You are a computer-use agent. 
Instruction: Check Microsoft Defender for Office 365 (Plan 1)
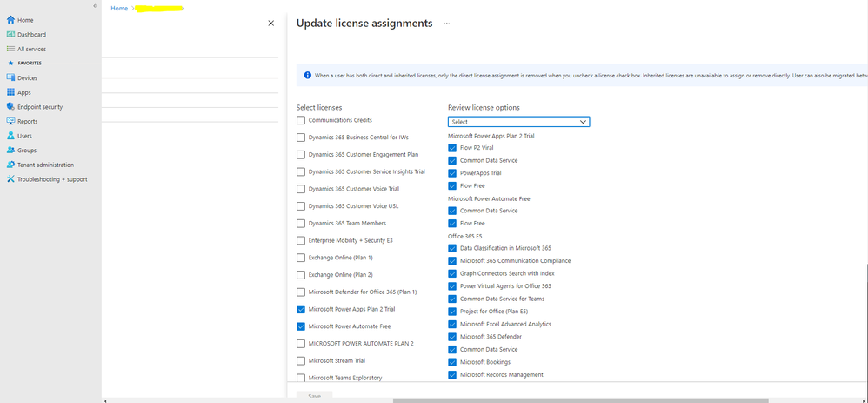301,292
